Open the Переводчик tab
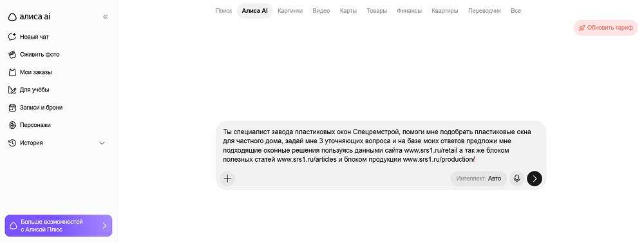Screen dimensions: 644x243 pyautogui.click(x=484, y=11)
